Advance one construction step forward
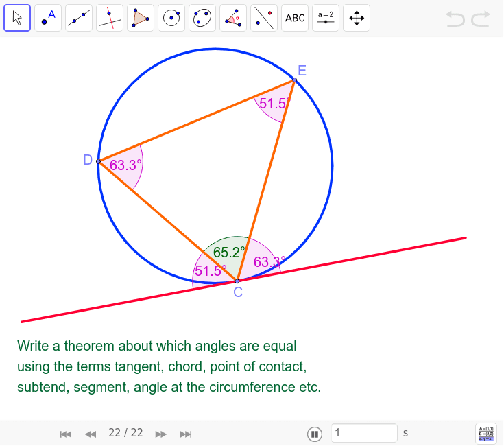This screenshot has height=446, width=504. click(x=161, y=434)
